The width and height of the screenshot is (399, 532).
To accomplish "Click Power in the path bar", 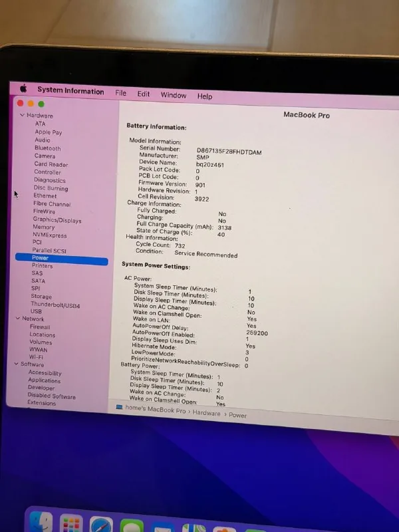I will 237,415.
